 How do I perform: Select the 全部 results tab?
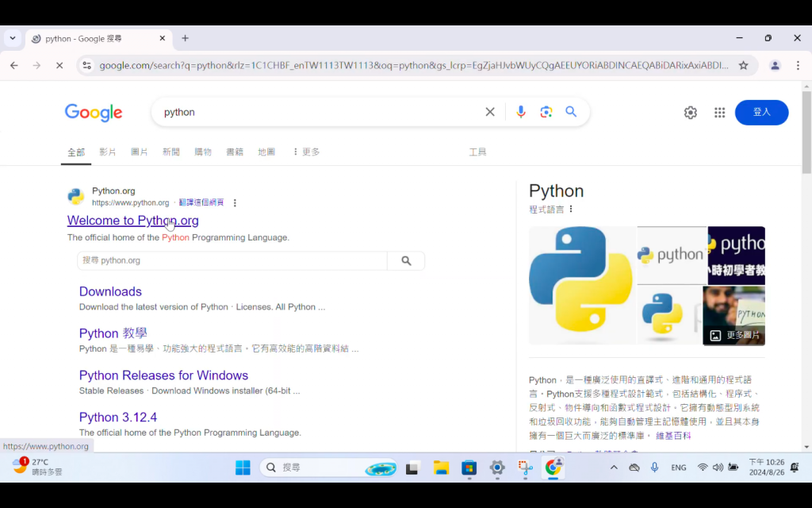75,152
